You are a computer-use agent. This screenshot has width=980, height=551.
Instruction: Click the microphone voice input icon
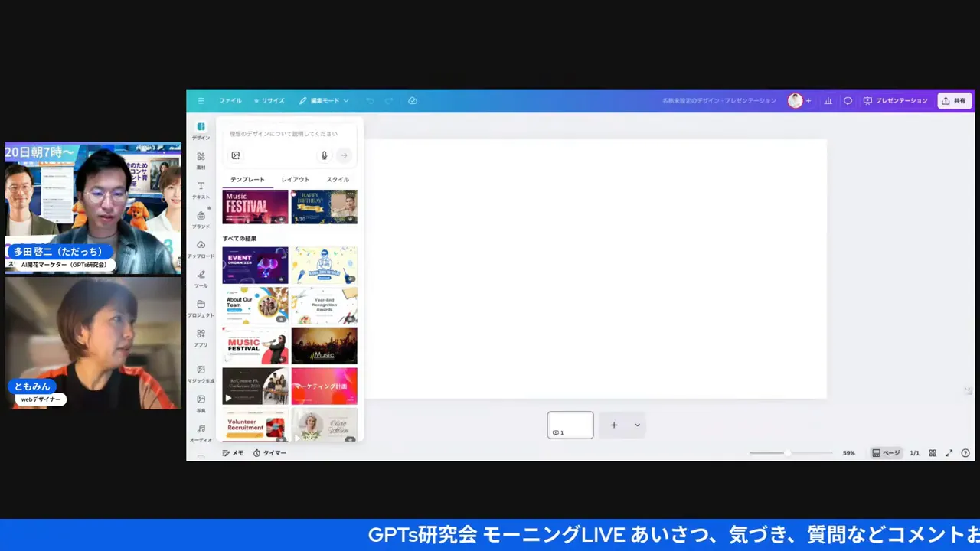coord(324,155)
